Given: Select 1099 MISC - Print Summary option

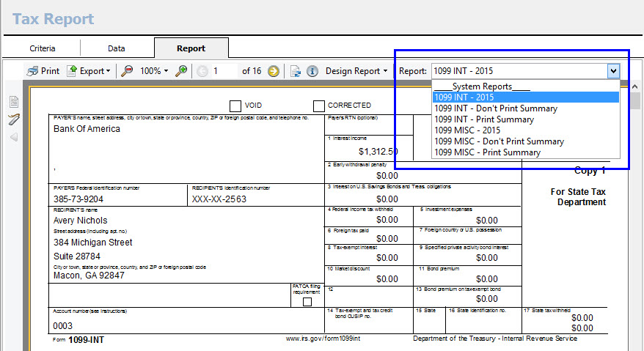Looking at the screenshot, I should coord(487,152).
